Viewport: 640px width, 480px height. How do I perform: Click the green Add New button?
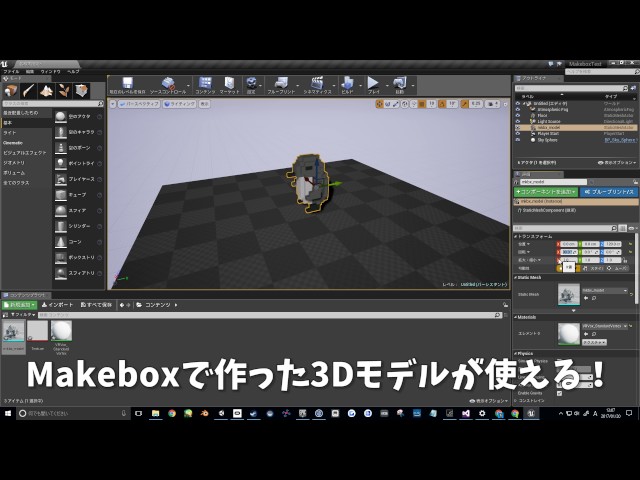[20, 305]
